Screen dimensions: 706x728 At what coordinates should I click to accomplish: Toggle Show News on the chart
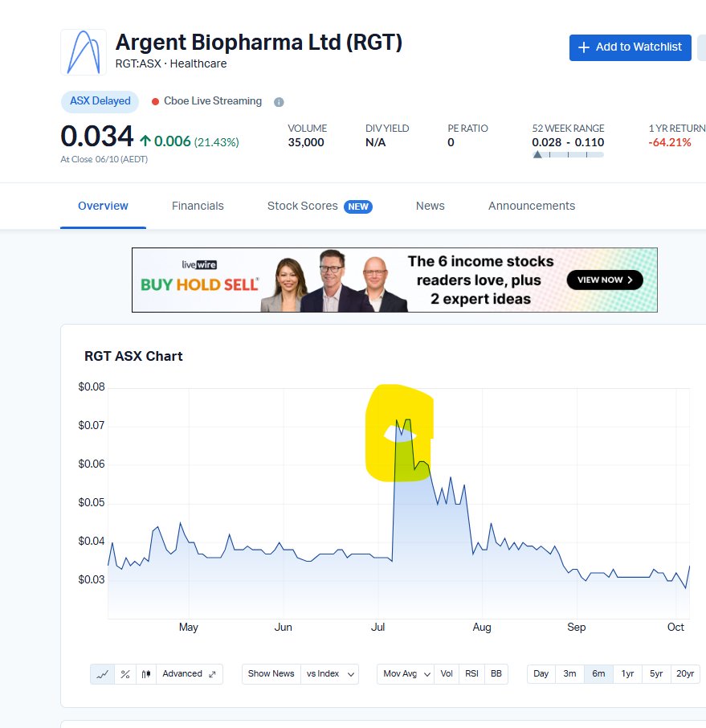[271, 673]
